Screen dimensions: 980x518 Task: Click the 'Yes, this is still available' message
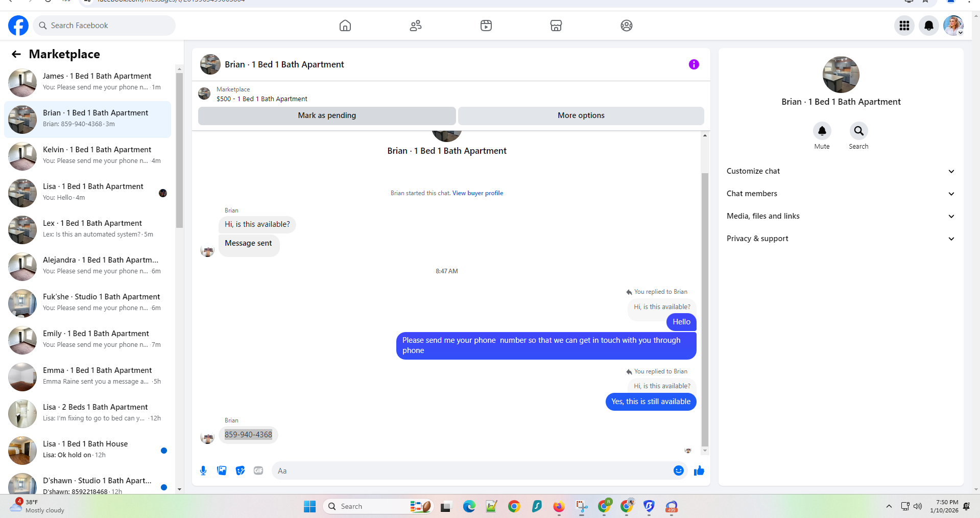tap(651, 402)
